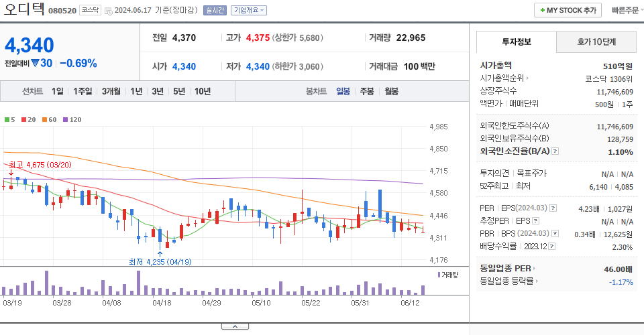Image resolution: width=644 pixels, height=335 pixels.
Task: Click 상장주식수 value 11,746,609
Action: pos(615,92)
